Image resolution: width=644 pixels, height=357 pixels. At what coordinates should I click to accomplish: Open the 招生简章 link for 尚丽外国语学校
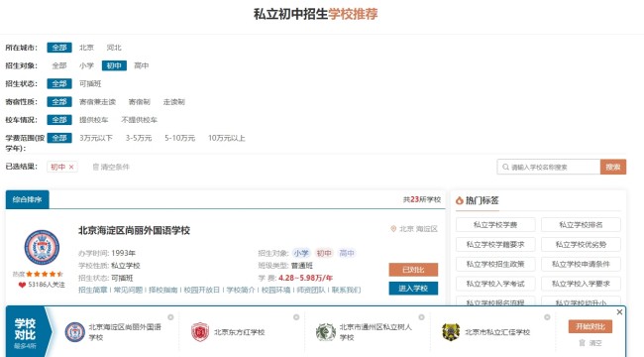93,290
